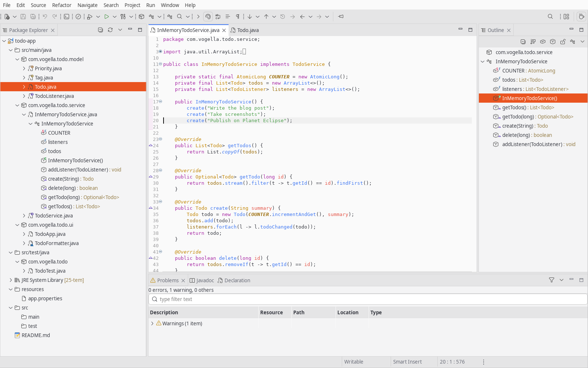
Task: Click the Problems view filter funnel icon
Action: [552, 280]
